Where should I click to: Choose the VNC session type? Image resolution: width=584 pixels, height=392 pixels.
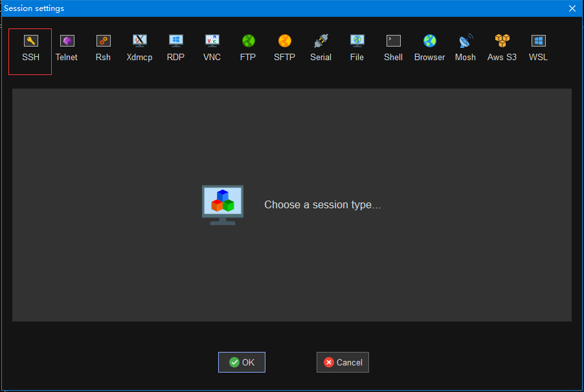[x=212, y=48]
